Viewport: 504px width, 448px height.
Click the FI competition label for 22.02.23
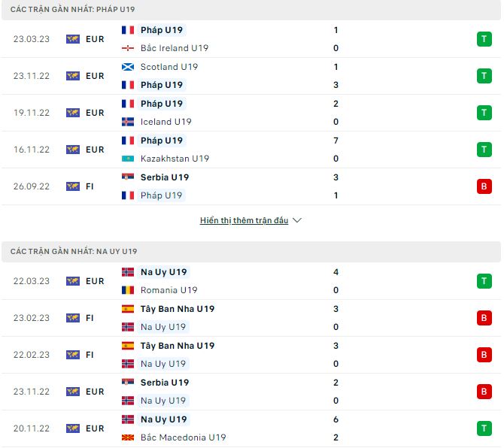[x=90, y=355]
